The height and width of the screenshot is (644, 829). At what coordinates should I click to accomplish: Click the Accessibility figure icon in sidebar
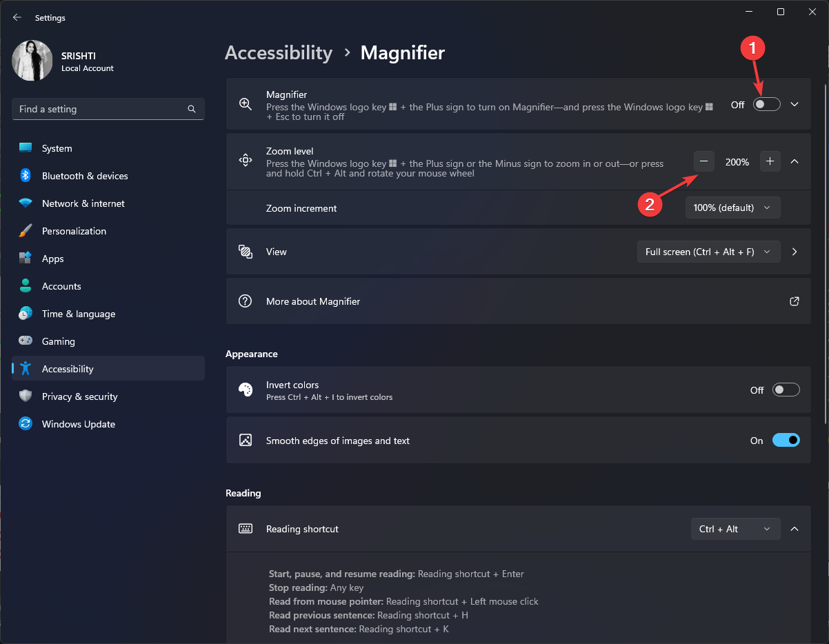pos(26,369)
